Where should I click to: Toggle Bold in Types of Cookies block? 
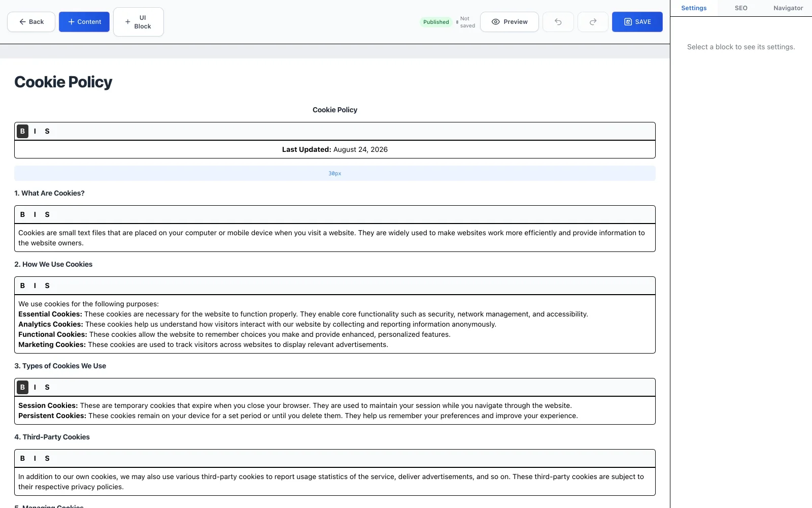22,387
